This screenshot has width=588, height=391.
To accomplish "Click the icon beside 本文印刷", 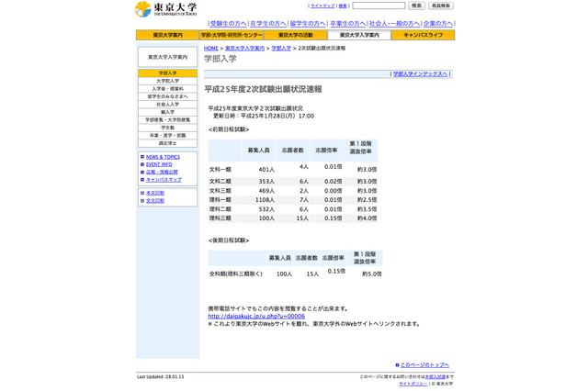I will (x=142, y=193).
